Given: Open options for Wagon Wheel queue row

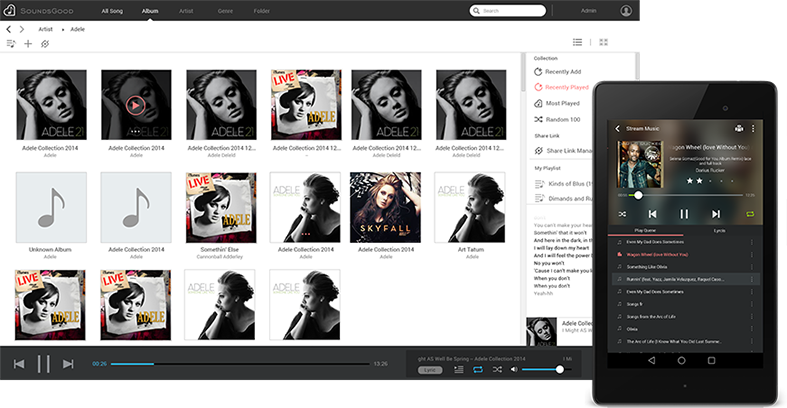Looking at the screenshot, I should point(751,254).
